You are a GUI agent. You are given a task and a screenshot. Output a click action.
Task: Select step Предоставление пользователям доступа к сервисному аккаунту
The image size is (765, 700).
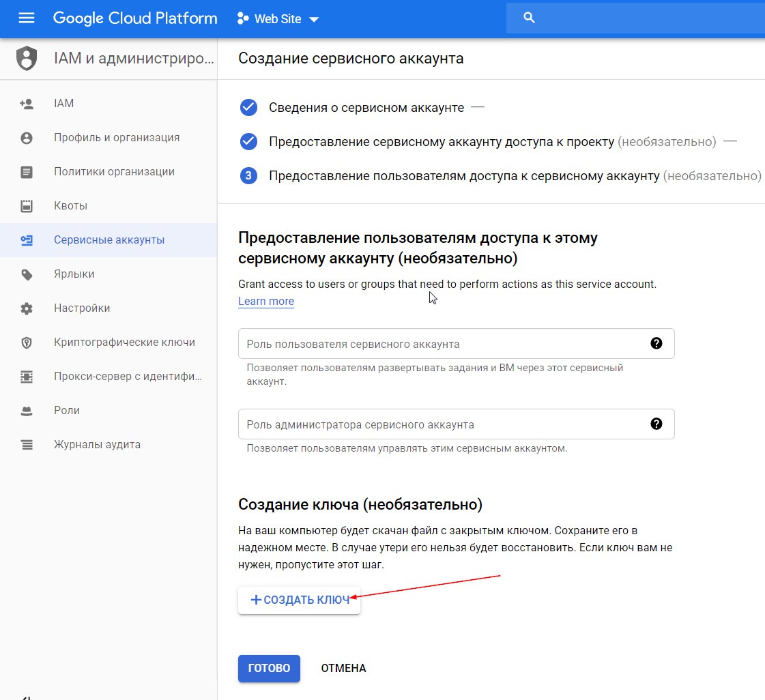point(515,175)
